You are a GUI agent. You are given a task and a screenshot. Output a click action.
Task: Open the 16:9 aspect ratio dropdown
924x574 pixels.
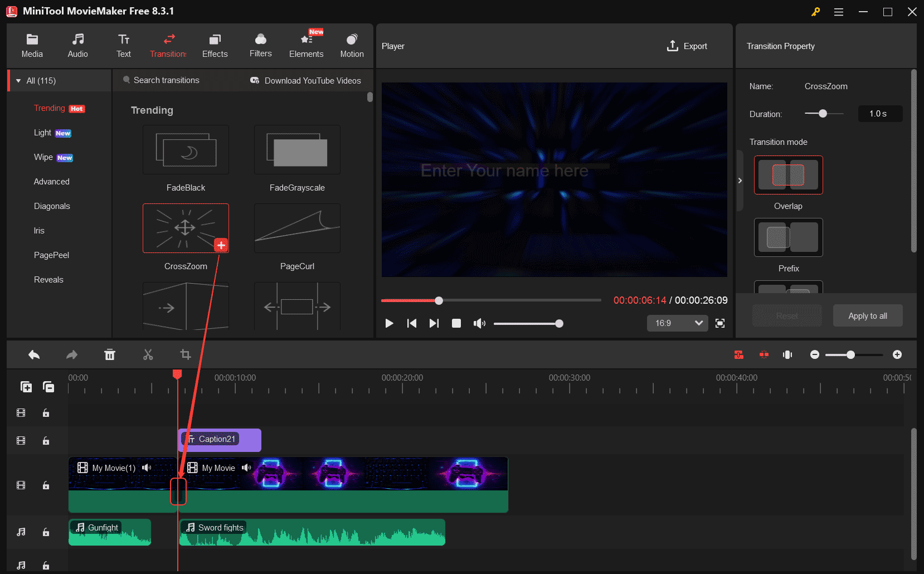click(x=677, y=323)
